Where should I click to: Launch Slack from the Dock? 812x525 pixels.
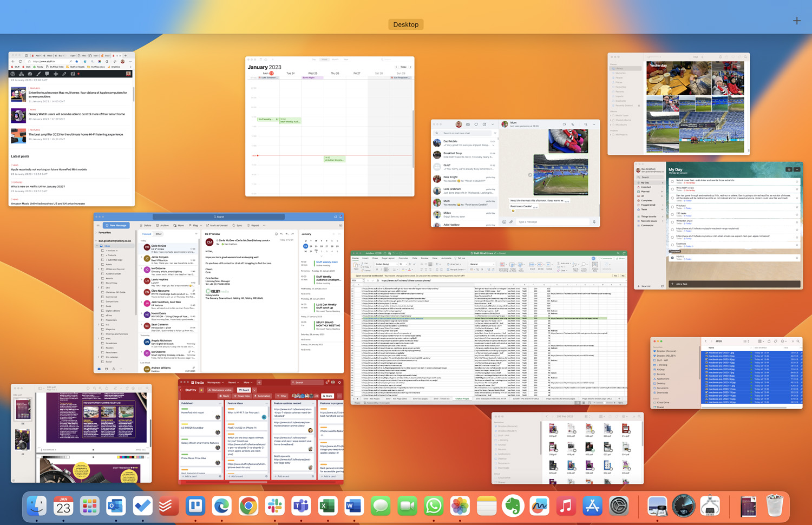coord(274,506)
